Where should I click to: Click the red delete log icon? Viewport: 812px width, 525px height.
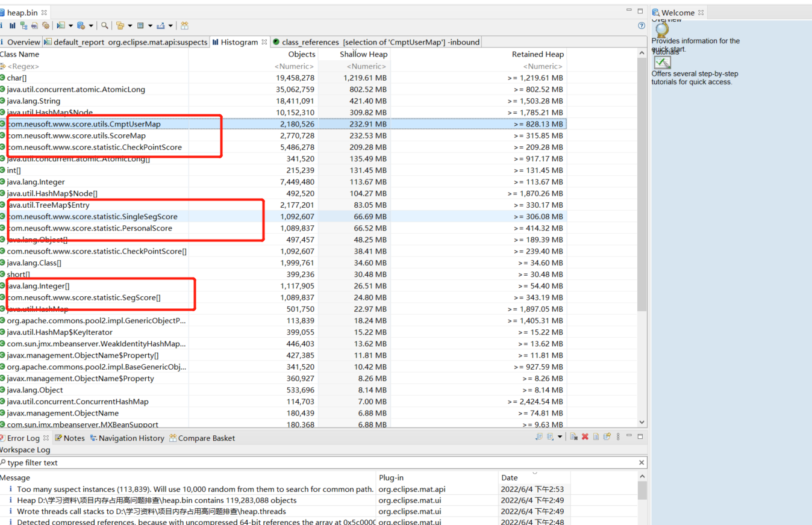(585, 436)
